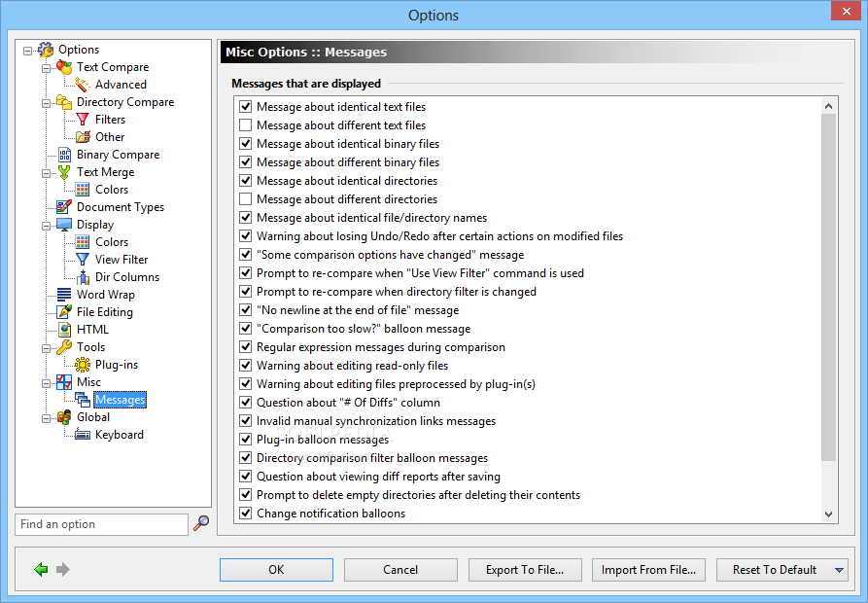Click the Cancel button
The image size is (868, 603).
pos(400,570)
